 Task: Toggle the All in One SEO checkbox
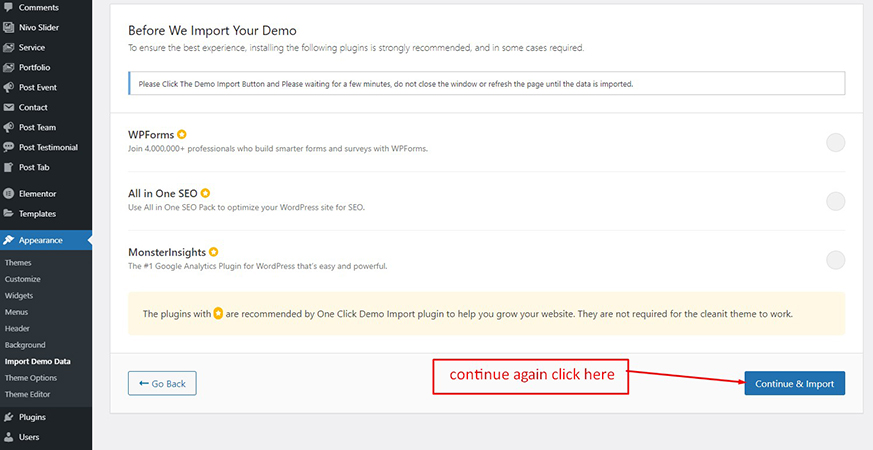(x=835, y=201)
